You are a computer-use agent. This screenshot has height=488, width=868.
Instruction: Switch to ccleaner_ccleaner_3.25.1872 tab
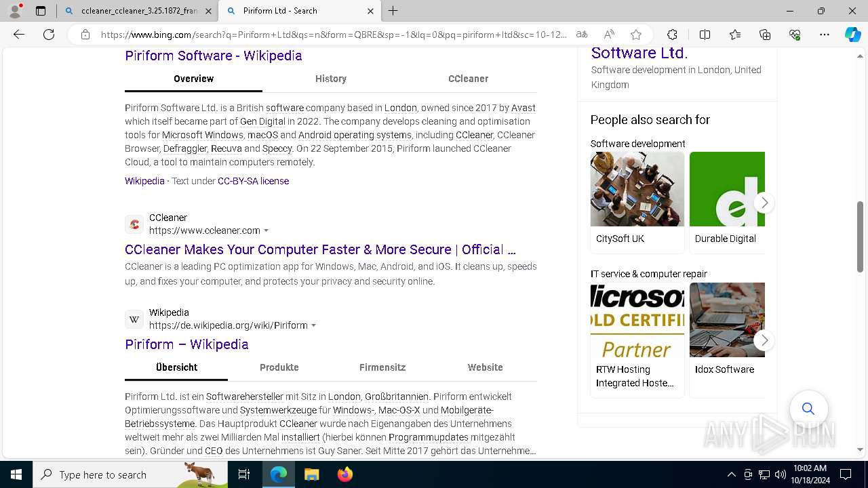pos(138,11)
